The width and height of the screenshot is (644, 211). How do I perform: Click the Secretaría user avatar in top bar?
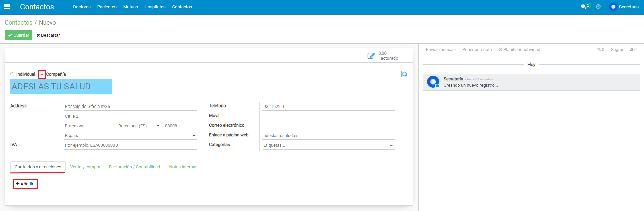[613, 7]
